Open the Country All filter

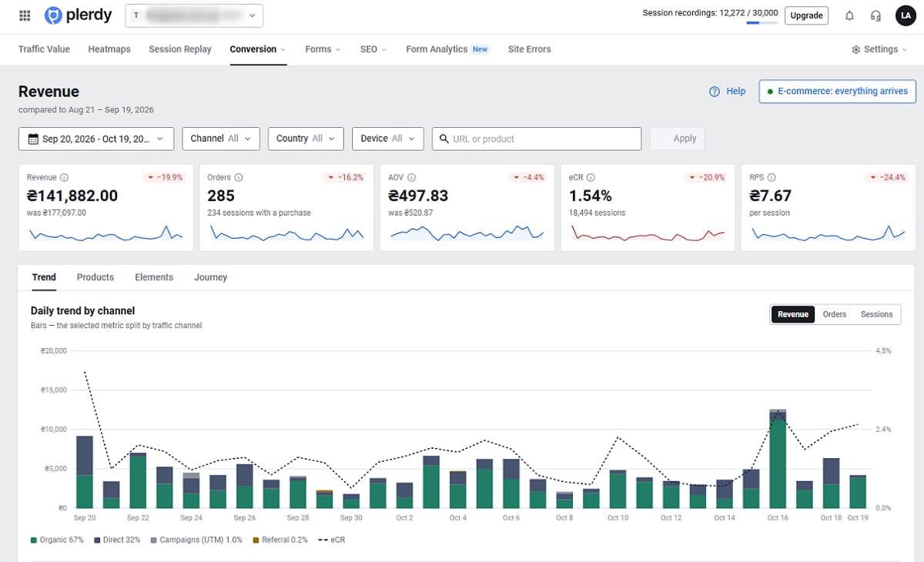point(306,139)
